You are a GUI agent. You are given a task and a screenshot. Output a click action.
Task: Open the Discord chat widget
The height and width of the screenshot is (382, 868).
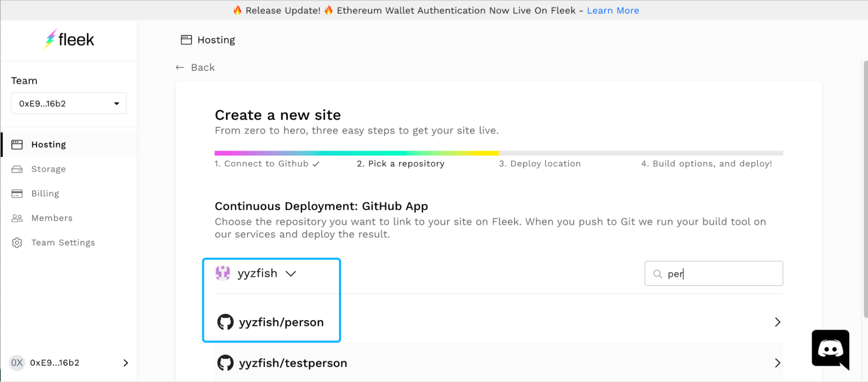[x=830, y=349]
